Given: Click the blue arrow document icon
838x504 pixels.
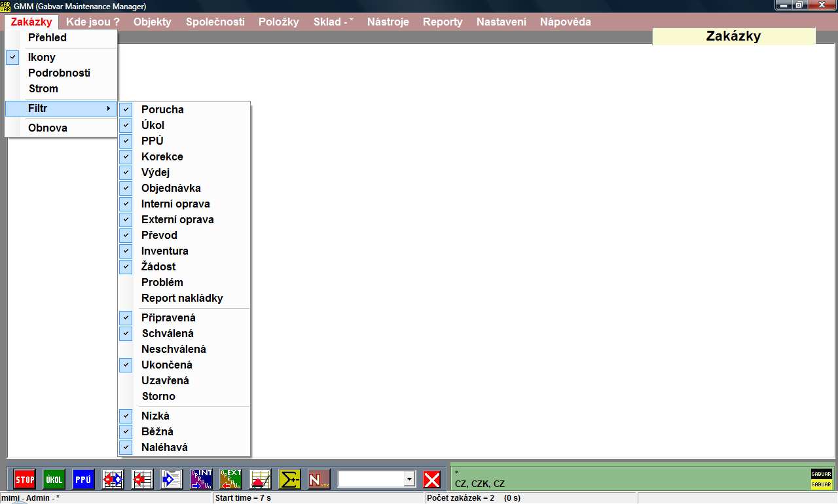Looking at the screenshot, I should pyautogui.click(x=172, y=479).
